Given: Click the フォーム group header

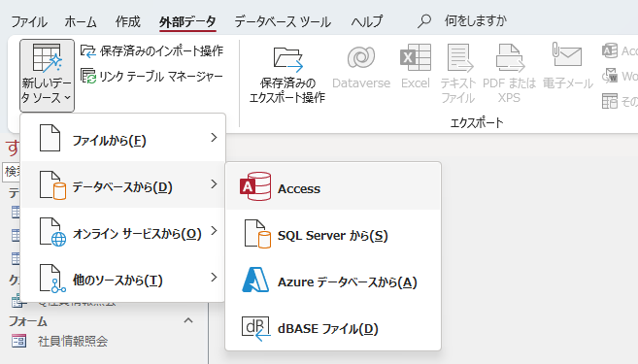Looking at the screenshot, I should [x=28, y=321].
